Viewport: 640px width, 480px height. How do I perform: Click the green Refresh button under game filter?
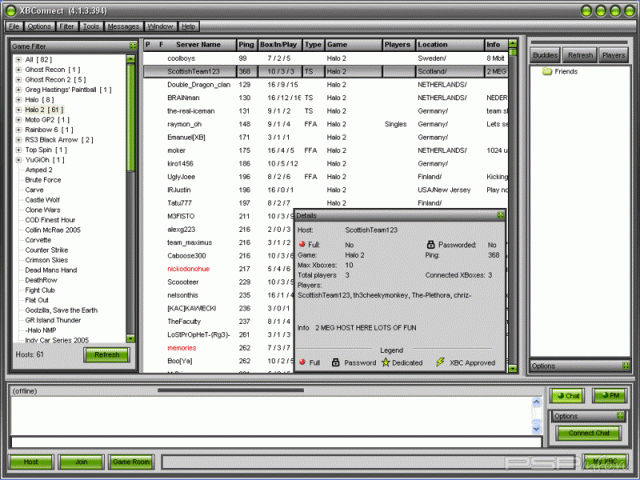tap(106, 355)
